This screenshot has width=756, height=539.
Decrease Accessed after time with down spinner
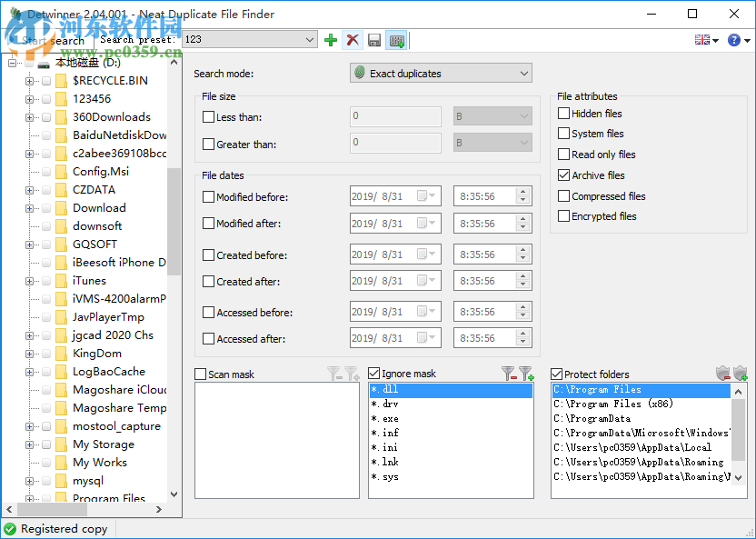[523, 343]
